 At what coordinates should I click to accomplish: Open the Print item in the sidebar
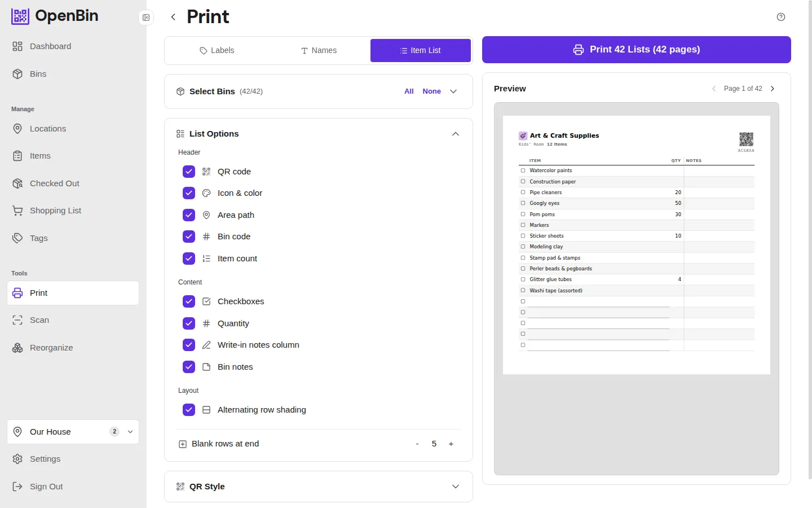[73, 293]
